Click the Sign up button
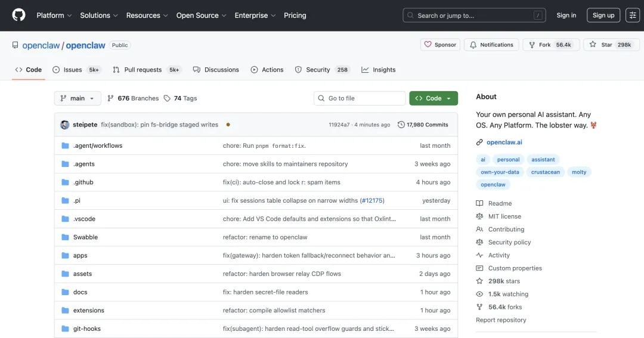This screenshot has height=338, width=644. coord(603,15)
